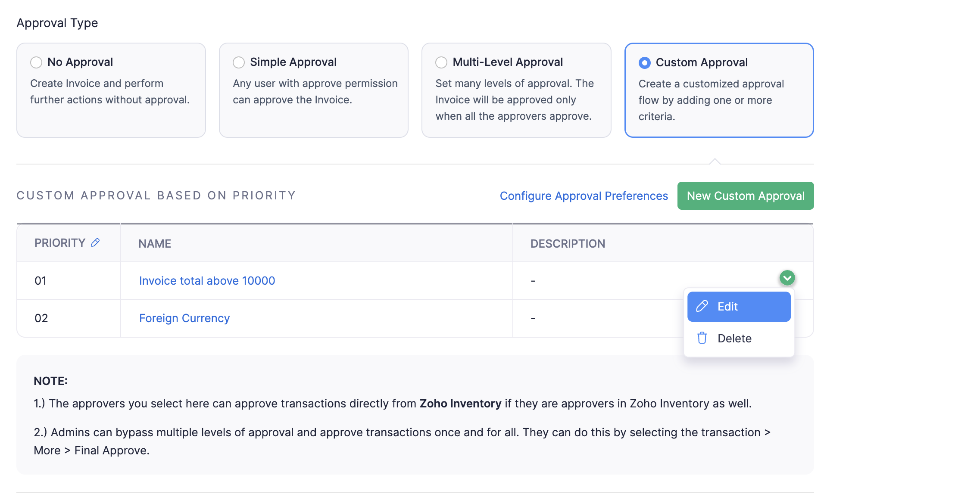Click the green chevron dropdown on row 01

pos(787,278)
